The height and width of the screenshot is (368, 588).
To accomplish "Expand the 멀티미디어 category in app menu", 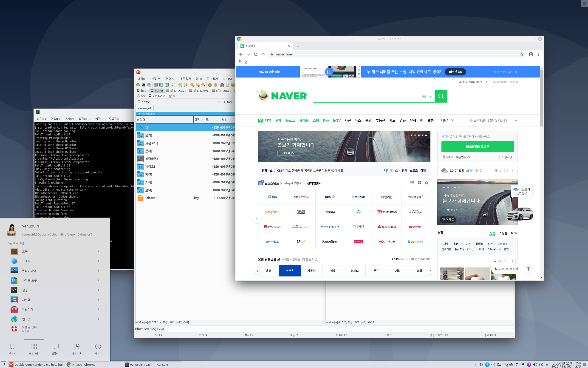I will (x=55, y=271).
